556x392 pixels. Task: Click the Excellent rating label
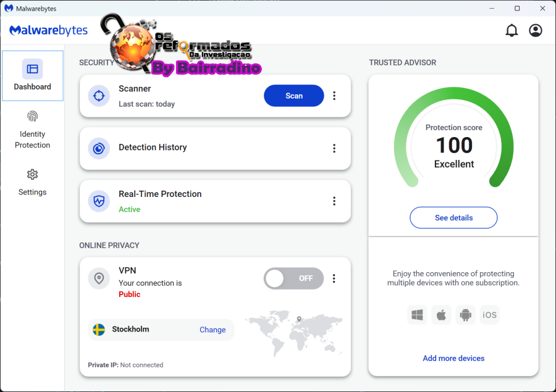pos(454,164)
